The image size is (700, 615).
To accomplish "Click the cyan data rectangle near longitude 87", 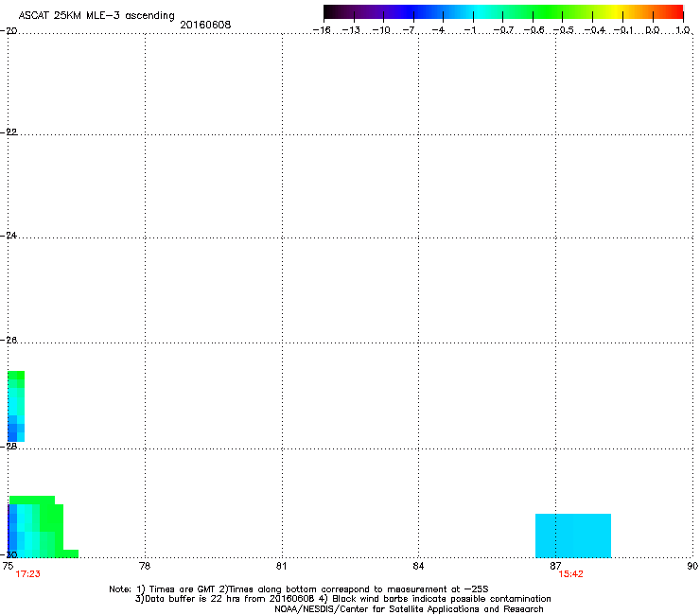I will [573, 536].
